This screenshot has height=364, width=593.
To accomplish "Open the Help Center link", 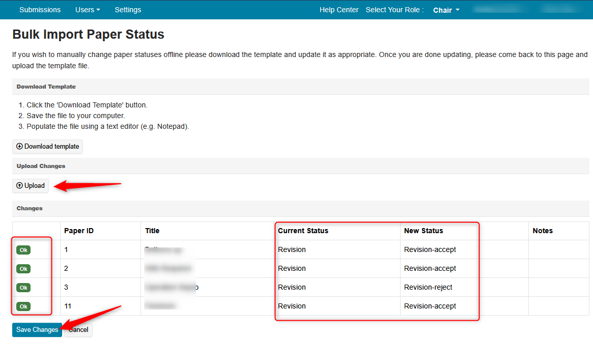I will (339, 10).
